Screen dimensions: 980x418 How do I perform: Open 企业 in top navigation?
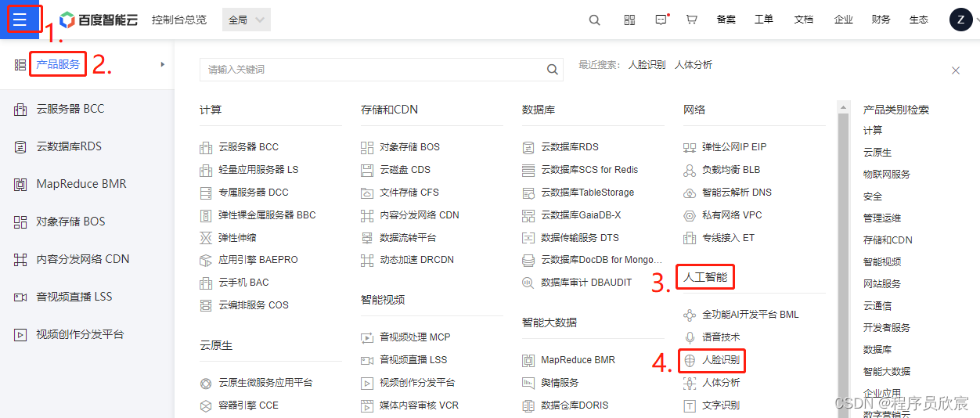[844, 20]
